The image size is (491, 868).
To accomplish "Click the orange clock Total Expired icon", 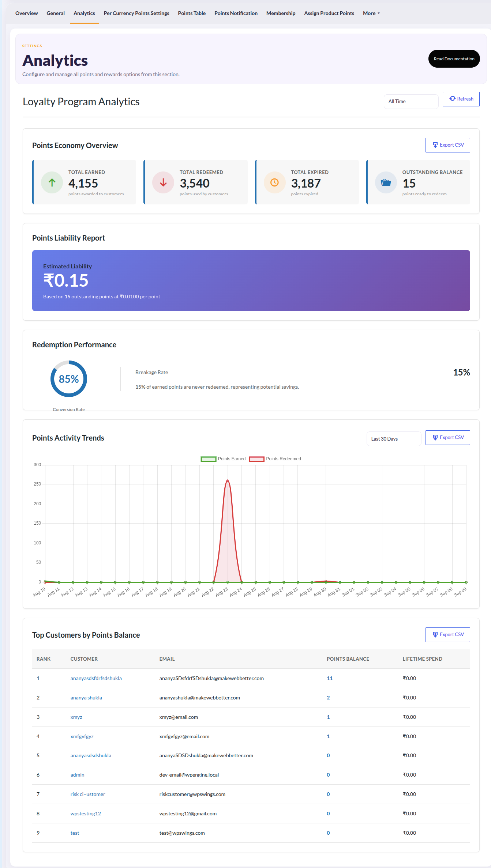I will 274,182.
